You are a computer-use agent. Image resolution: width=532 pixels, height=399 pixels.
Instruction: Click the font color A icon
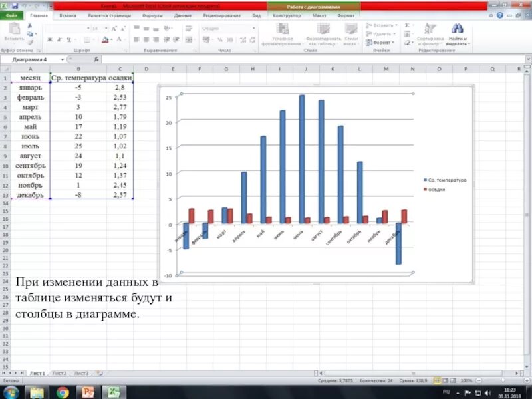tap(119, 40)
